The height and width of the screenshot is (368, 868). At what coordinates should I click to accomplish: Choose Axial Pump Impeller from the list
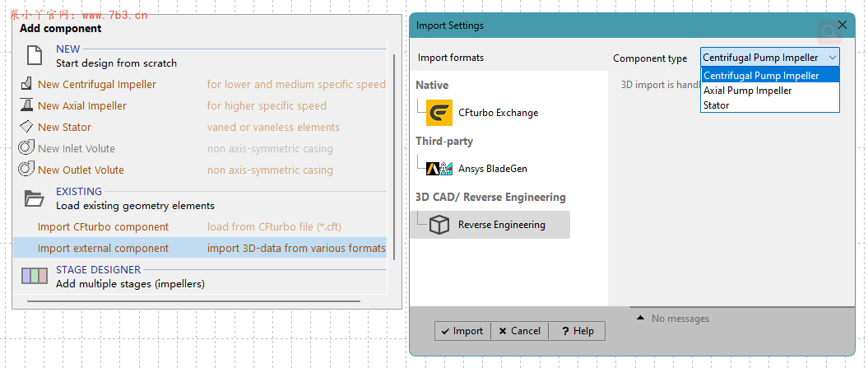(770, 91)
